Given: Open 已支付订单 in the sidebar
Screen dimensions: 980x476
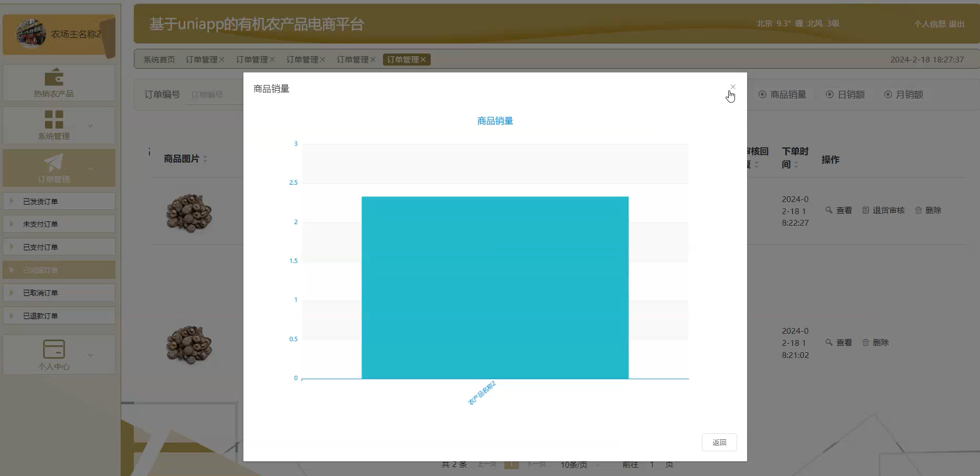Looking at the screenshot, I should pyautogui.click(x=59, y=247).
